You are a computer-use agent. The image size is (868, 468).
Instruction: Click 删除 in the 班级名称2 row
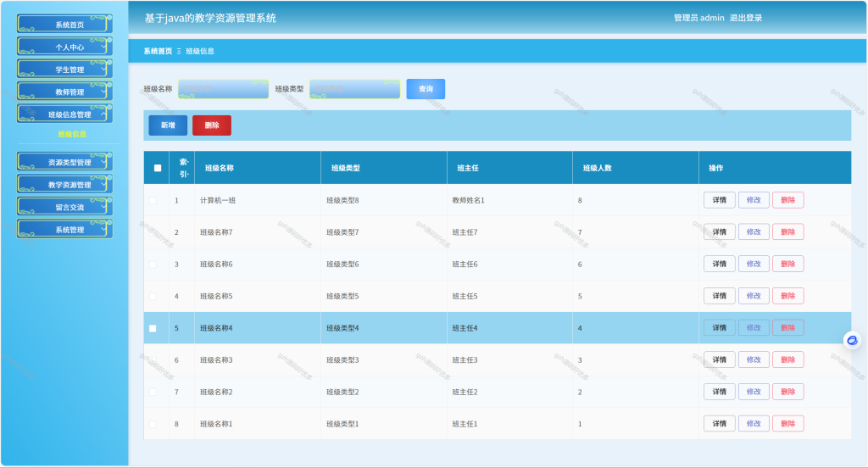[787, 392]
